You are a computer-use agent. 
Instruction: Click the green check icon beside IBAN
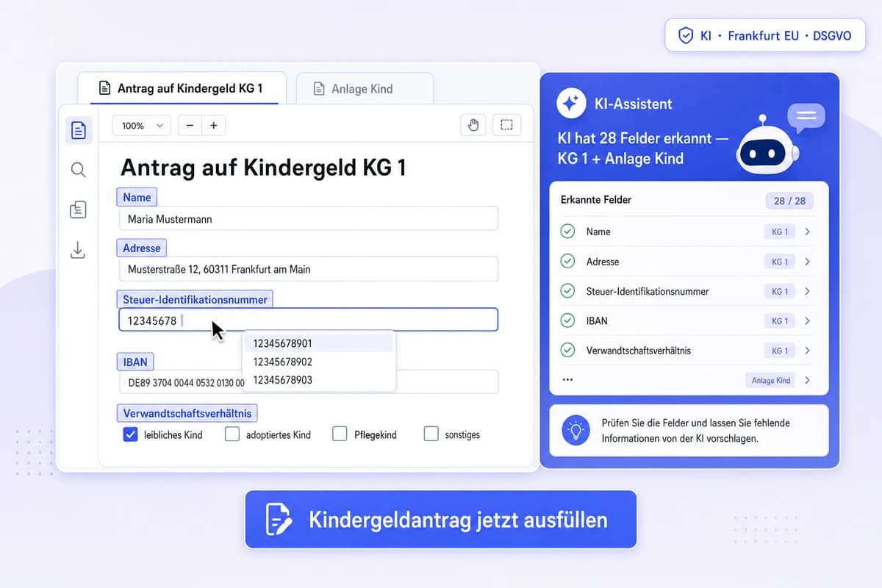567,321
